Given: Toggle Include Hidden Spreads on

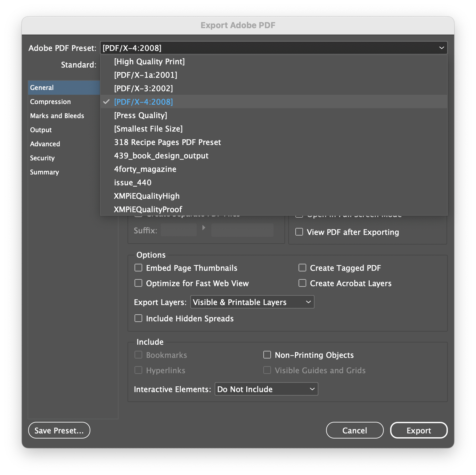Looking at the screenshot, I should (138, 318).
